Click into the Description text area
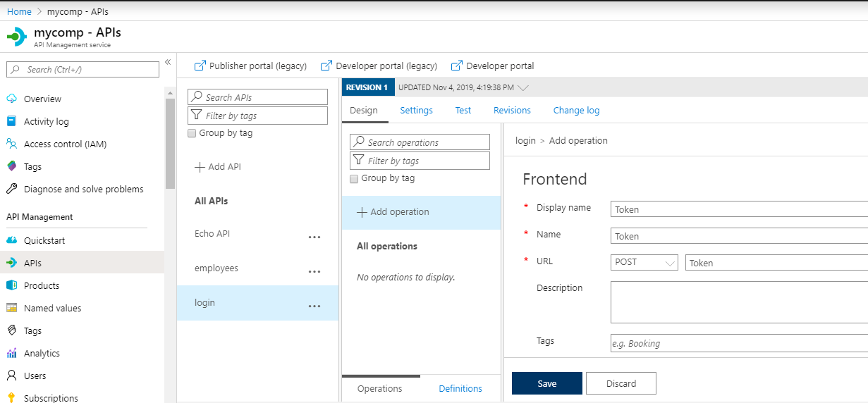 [x=738, y=302]
